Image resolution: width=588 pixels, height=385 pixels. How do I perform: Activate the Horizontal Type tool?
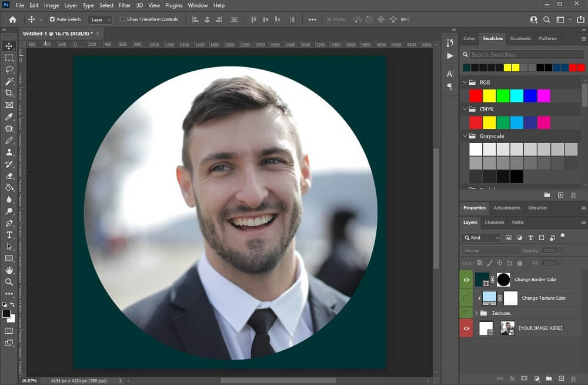point(9,235)
